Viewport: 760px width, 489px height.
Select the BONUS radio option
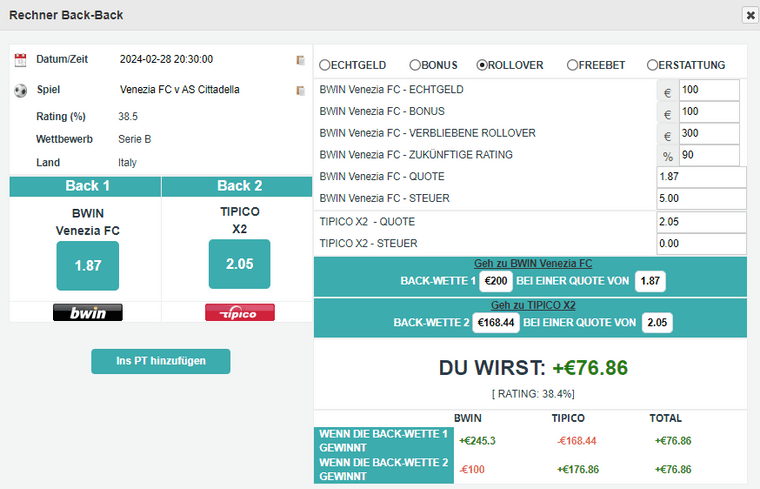click(x=415, y=65)
